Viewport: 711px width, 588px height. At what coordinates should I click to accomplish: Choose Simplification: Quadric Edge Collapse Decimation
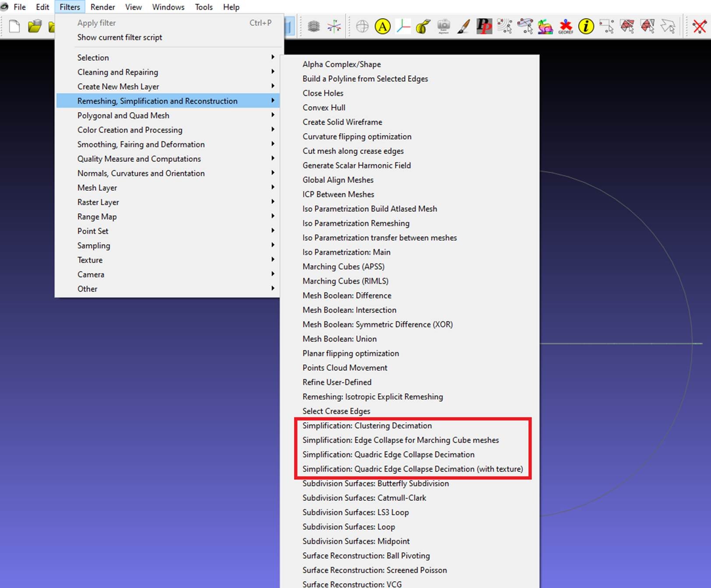point(388,455)
